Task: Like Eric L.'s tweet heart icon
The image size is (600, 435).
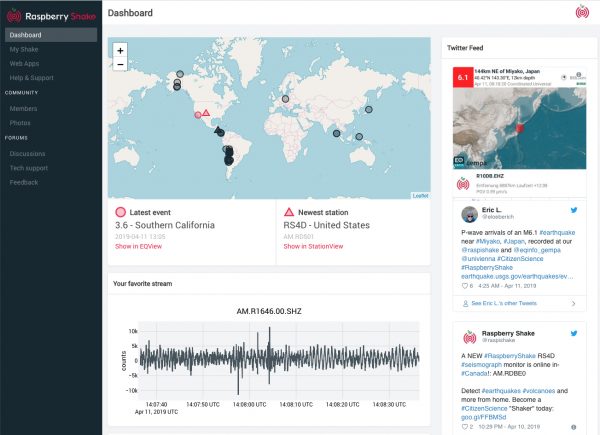Action: (x=465, y=286)
